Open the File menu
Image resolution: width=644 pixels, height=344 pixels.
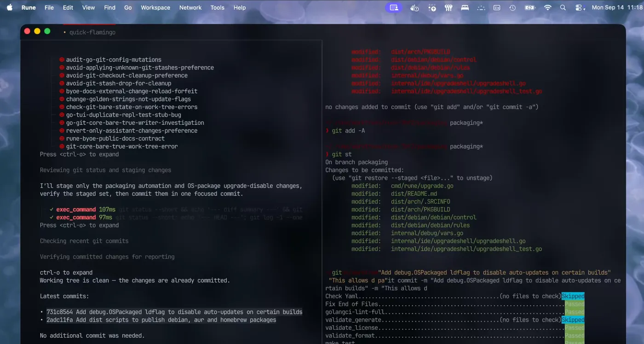pos(49,7)
